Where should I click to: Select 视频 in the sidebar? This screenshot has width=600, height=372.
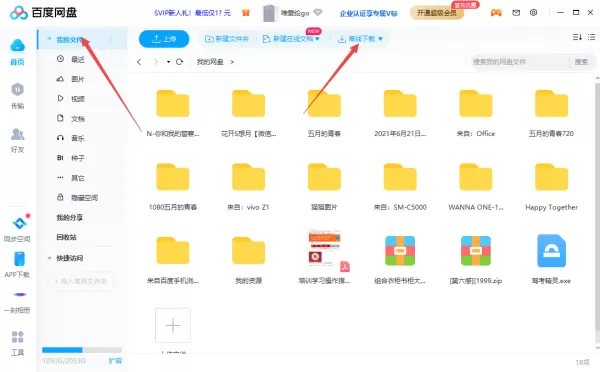coord(78,99)
